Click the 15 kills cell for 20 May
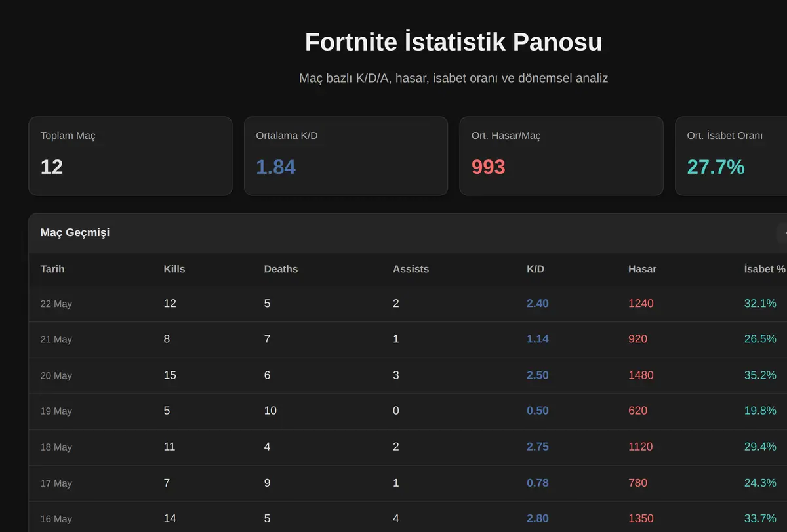 (170, 375)
